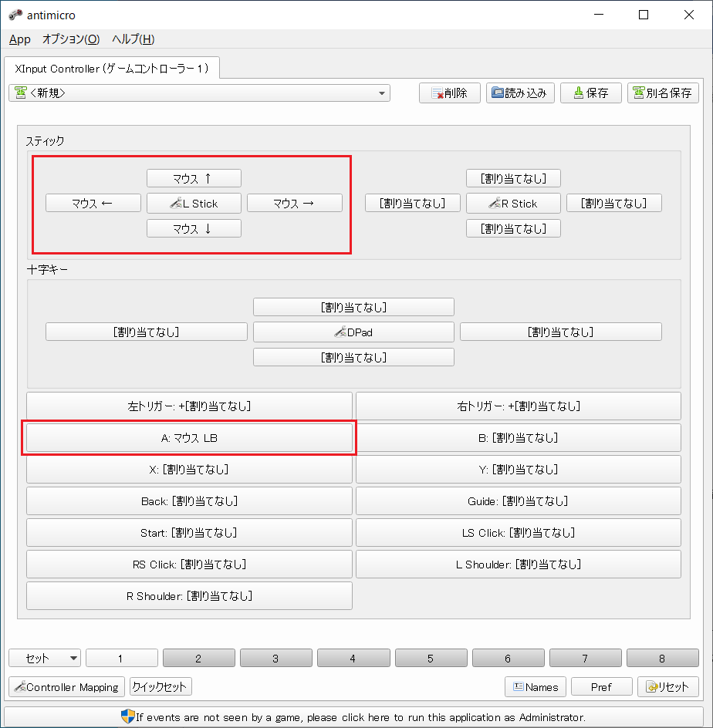Click the 左トリガー assignment button
Screen dimensions: 713x728
coord(189,406)
